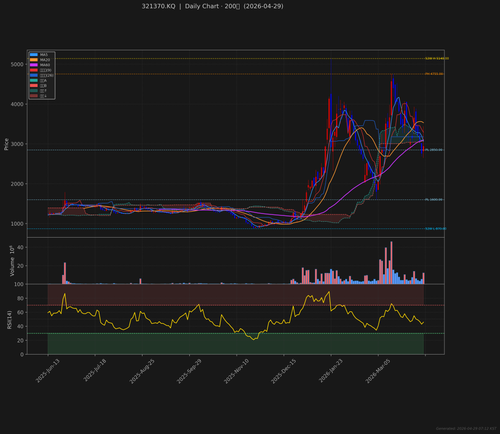
Task: Click the 'PL 1600.00' level label
Action: 434,200
